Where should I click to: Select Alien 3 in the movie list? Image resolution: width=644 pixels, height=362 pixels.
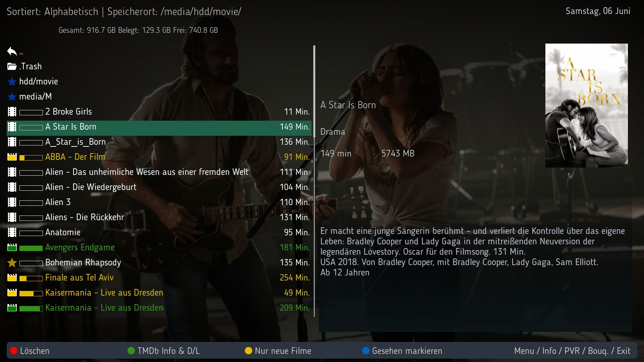[x=159, y=202]
